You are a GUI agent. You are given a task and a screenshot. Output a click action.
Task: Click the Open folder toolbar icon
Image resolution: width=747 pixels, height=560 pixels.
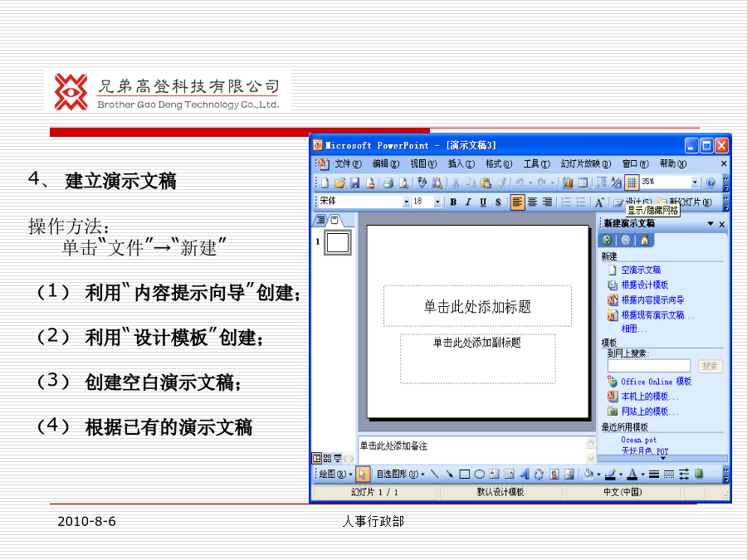pyautogui.click(x=339, y=183)
